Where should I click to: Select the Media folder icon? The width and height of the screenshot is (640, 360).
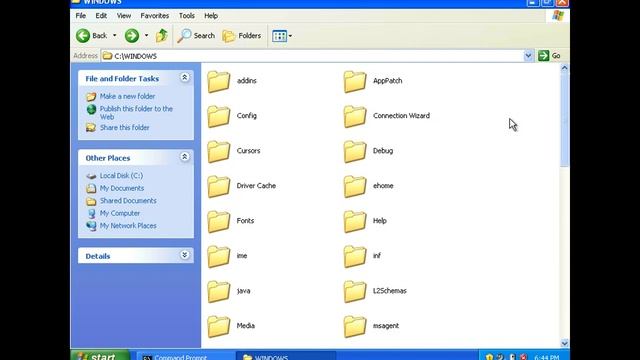pyautogui.click(x=219, y=327)
